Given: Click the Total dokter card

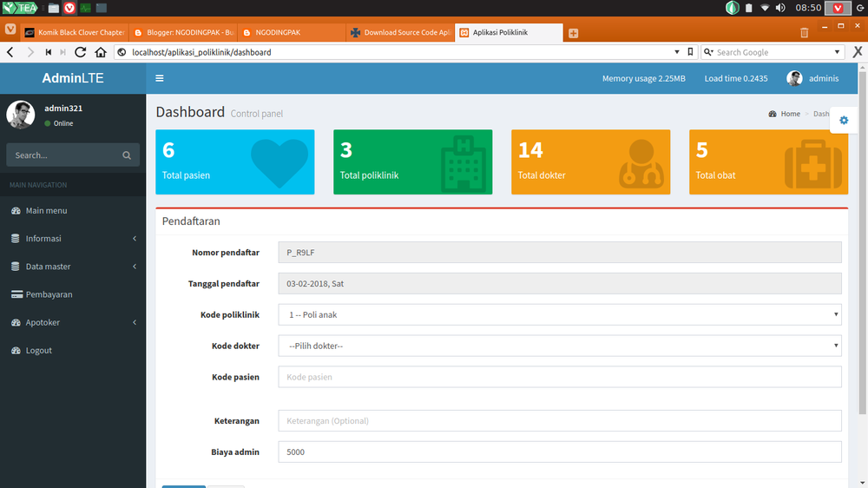Looking at the screenshot, I should [x=590, y=162].
